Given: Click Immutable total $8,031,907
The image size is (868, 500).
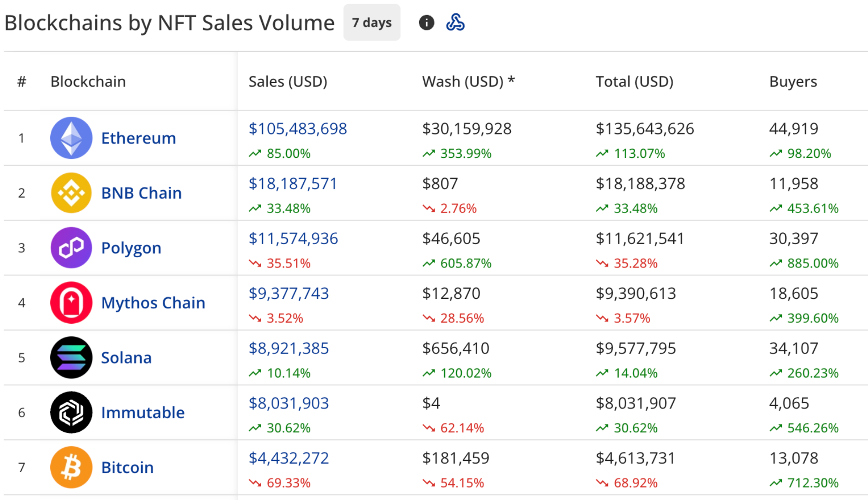Looking at the screenshot, I should click(x=636, y=404).
